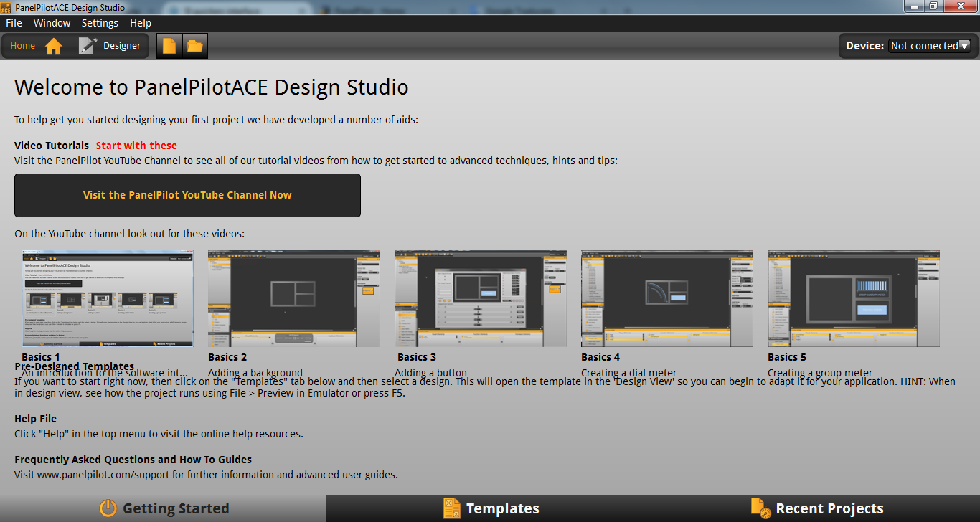Click the Getting Started power icon
The width and height of the screenshot is (980, 522).
point(108,508)
